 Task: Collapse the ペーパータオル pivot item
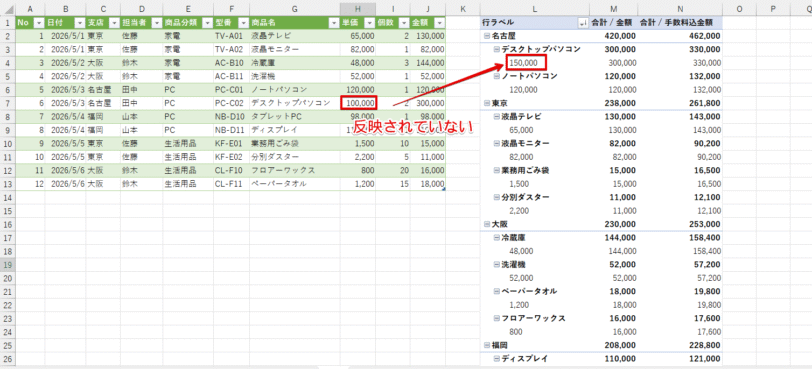(497, 291)
